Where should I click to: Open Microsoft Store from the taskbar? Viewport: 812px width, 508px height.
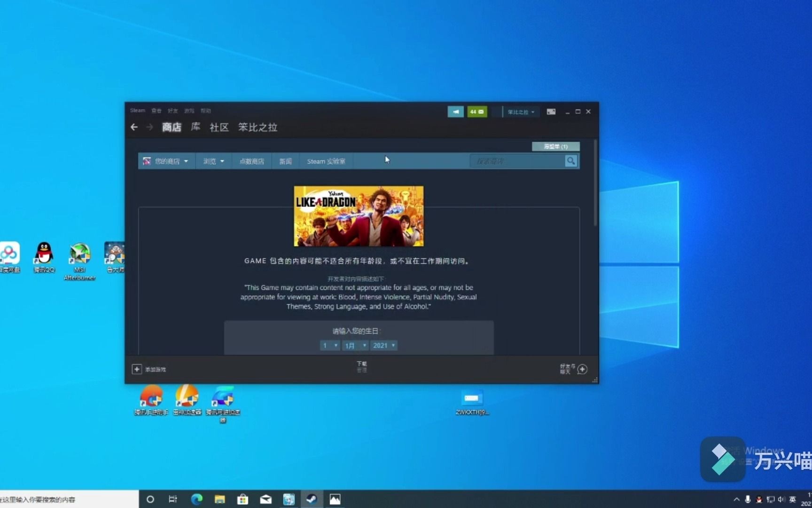point(242,499)
